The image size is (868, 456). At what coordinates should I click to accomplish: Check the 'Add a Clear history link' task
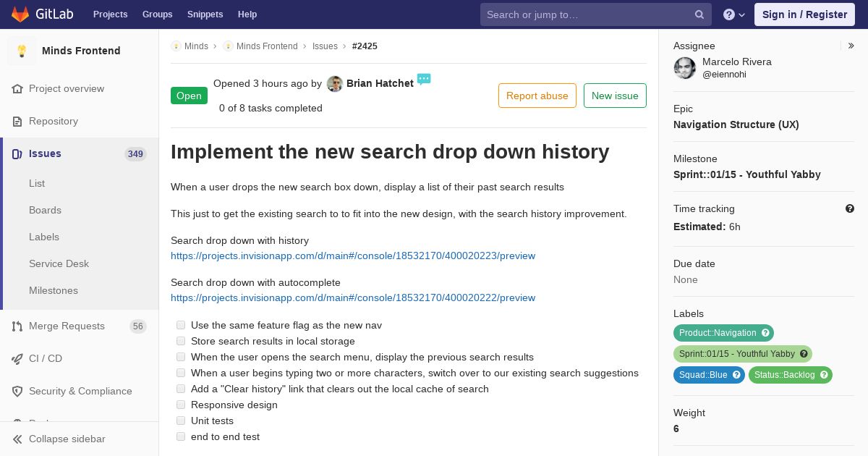pyautogui.click(x=181, y=389)
